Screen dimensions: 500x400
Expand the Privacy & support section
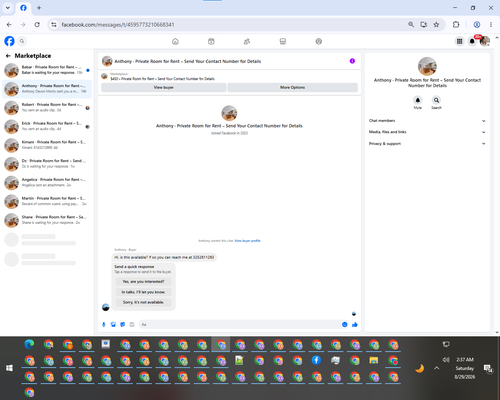tap(427, 144)
